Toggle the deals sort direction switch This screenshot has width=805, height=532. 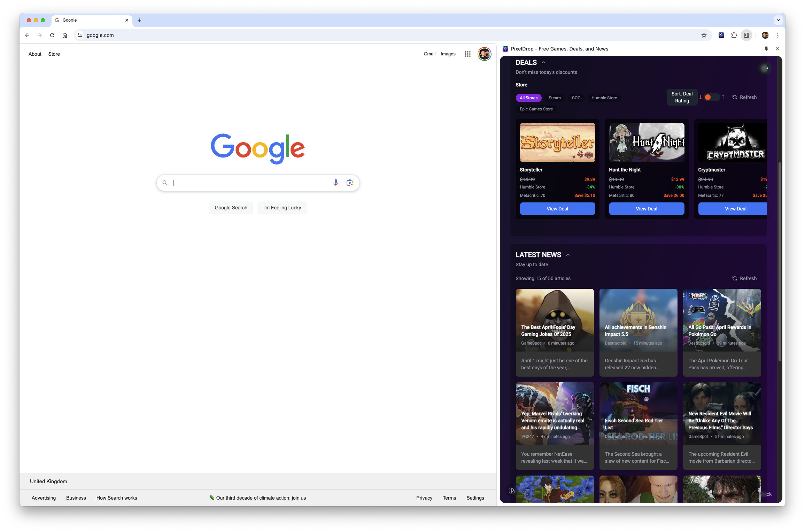click(711, 97)
